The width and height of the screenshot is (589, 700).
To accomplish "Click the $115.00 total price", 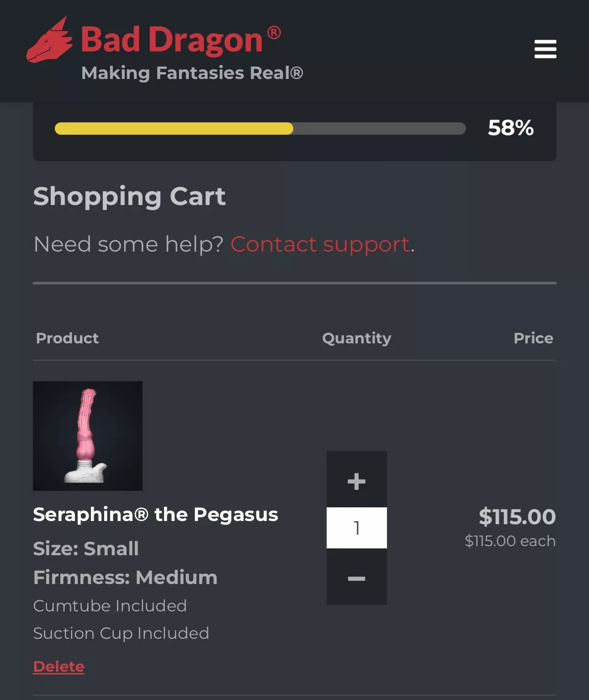I will [517, 516].
